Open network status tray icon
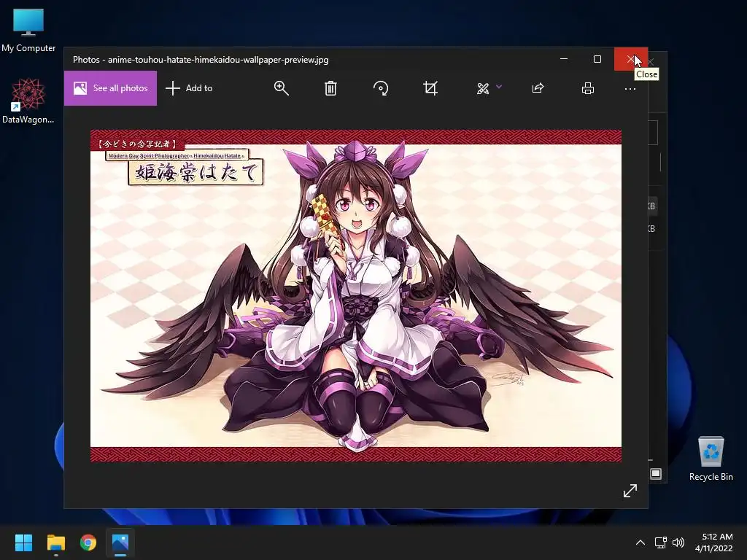The image size is (747, 560). point(660,542)
